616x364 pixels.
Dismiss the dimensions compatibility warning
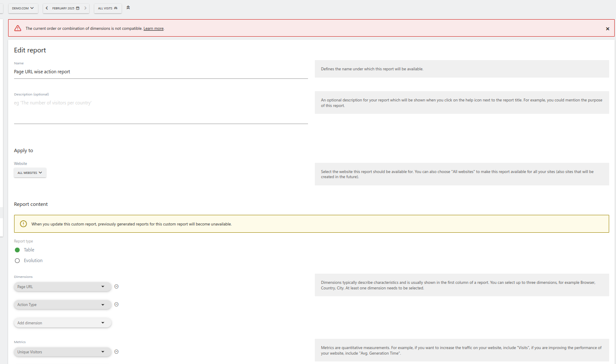(607, 29)
